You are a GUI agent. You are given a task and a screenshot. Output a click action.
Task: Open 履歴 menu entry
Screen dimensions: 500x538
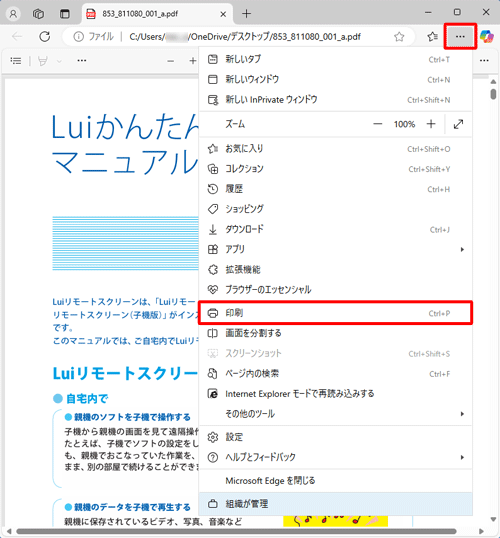(335, 189)
